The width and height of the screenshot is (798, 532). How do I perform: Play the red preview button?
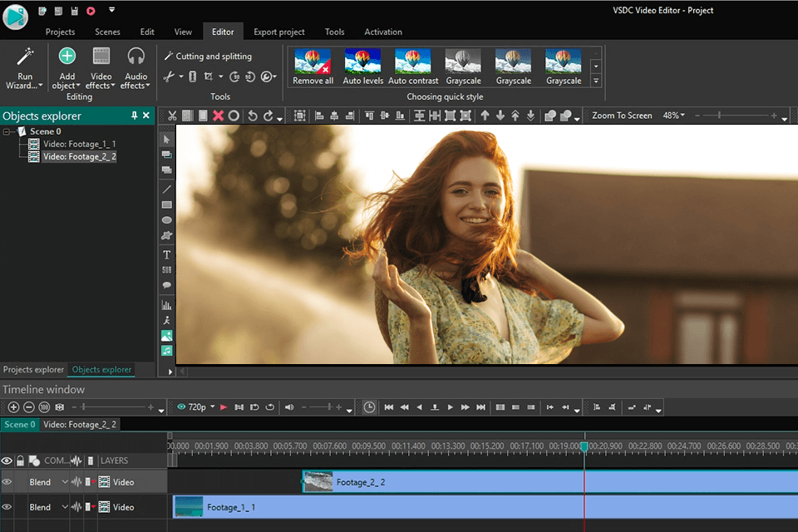224,407
